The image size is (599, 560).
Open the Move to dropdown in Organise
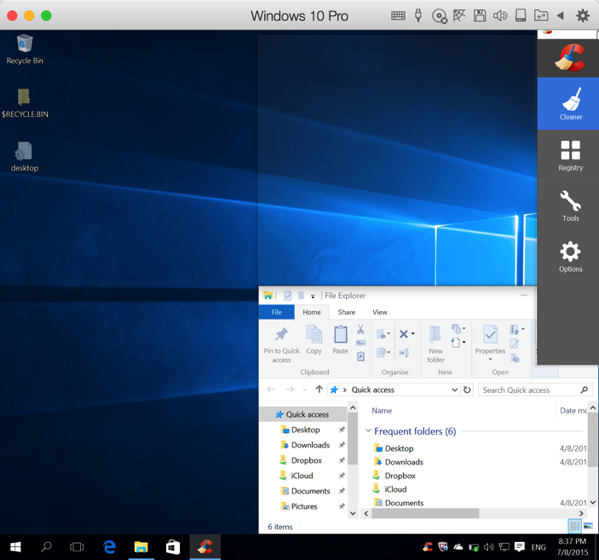(x=383, y=334)
